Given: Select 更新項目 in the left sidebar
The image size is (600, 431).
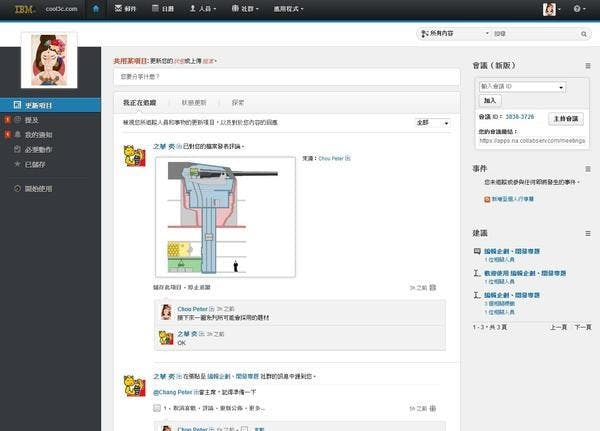Looking at the screenshot, I should pos(51,105).
